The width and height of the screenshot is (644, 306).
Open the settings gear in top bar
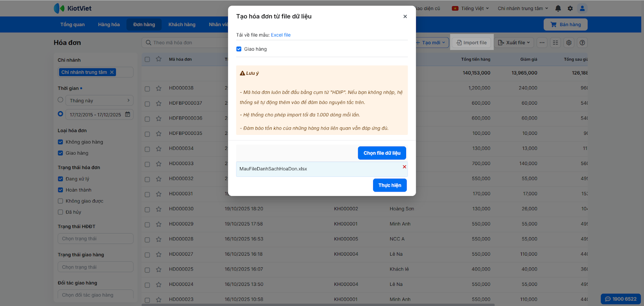tap(570, 8)
